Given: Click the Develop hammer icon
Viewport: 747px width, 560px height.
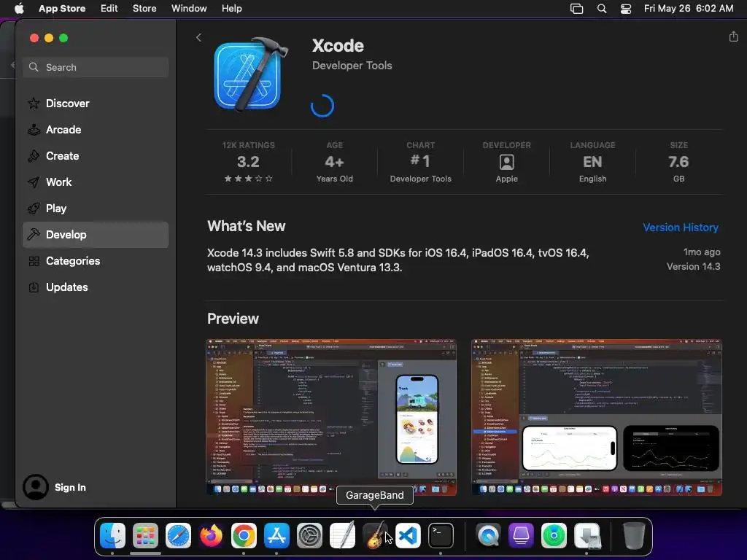Looking at the screenshot, I should (34, 234).
